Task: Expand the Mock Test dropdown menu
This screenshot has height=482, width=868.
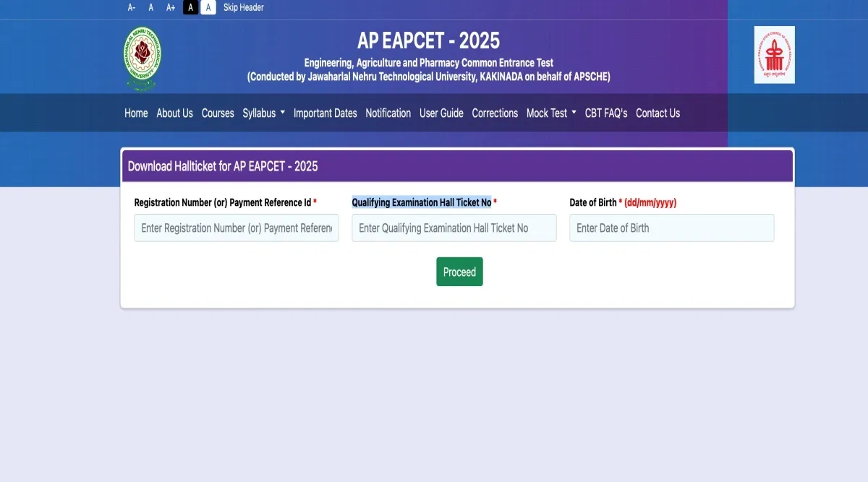Action: (x=550, y=113)
